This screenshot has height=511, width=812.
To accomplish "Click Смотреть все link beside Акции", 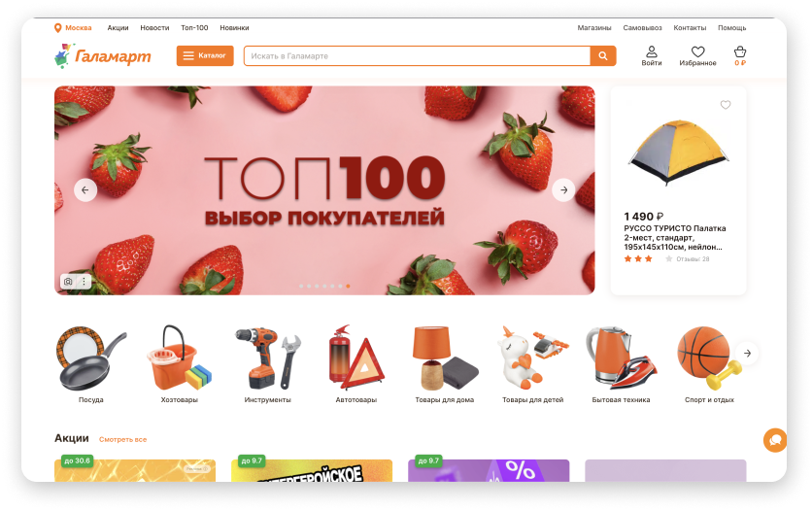I will pos(122,439).
